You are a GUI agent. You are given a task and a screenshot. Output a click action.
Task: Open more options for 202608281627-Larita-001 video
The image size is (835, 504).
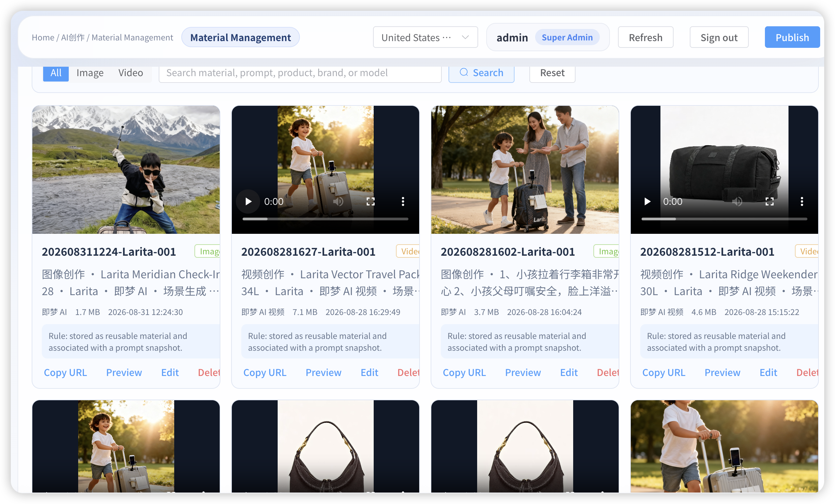coord(403,201)
